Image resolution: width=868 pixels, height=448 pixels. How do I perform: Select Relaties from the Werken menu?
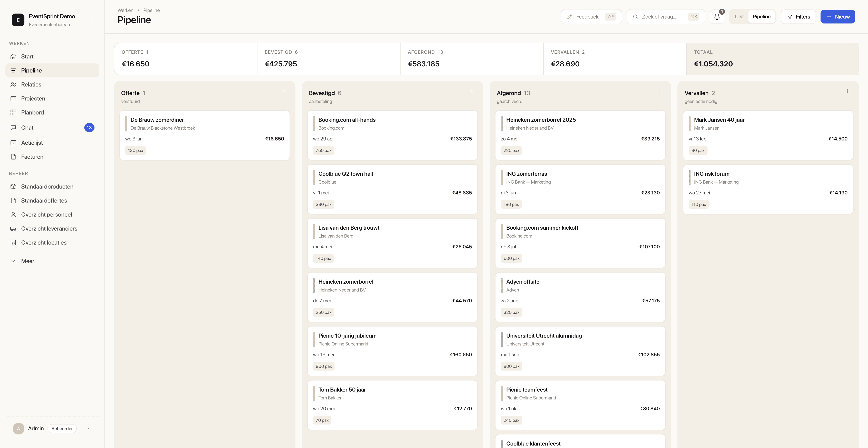tap(31, 84)
